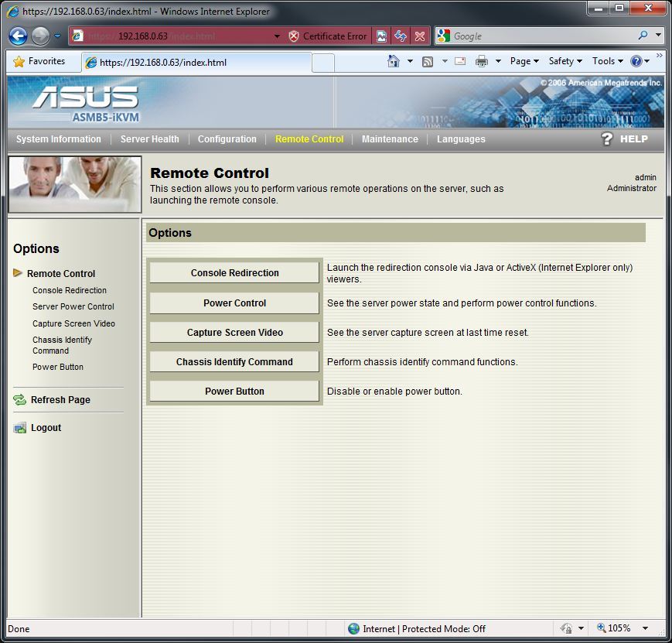This screenshot has width=672, height=643.
Task: Expand the zoom level 105% dropdown
Action: tap(645, 628)
